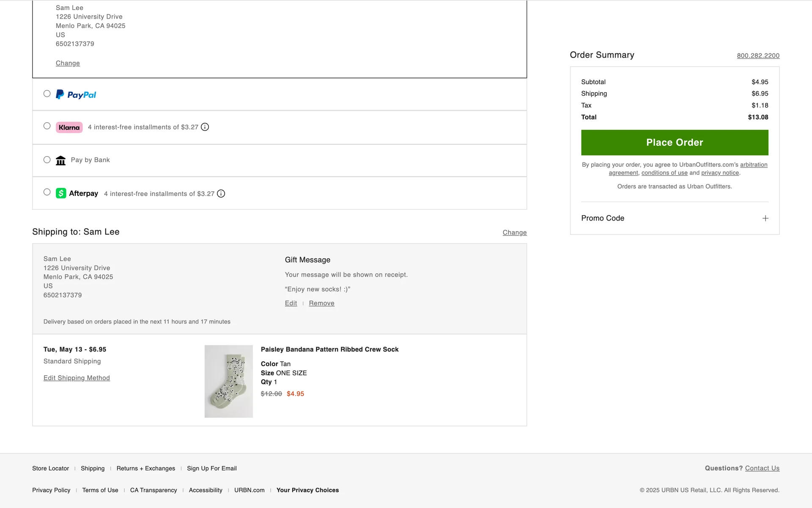
Task: Open the Afterpay installments info icon
Action: (x=221, y=193)
